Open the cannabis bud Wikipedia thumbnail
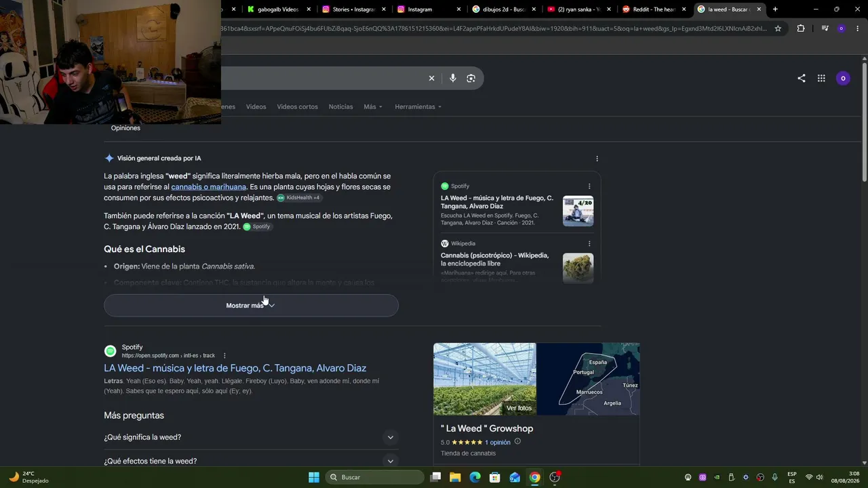 point(578,268)
